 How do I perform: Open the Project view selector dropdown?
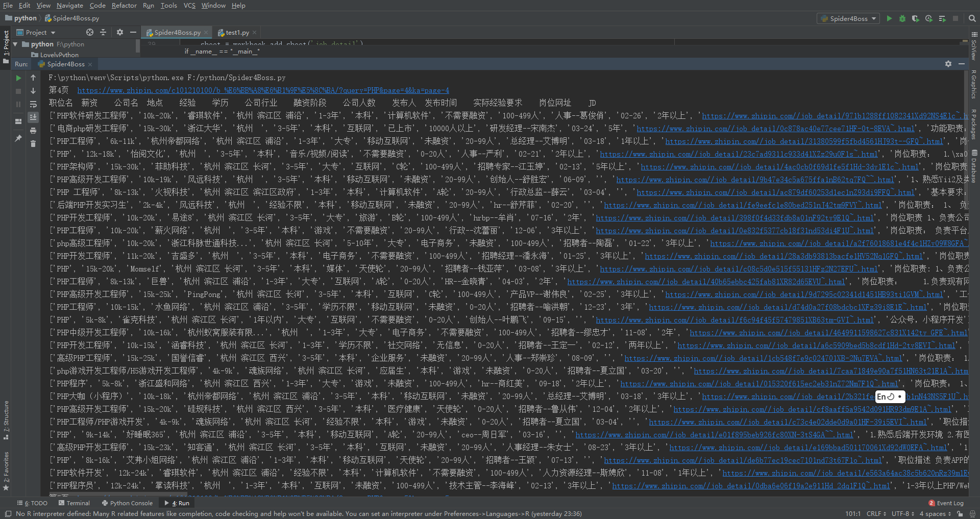(36, 32)
